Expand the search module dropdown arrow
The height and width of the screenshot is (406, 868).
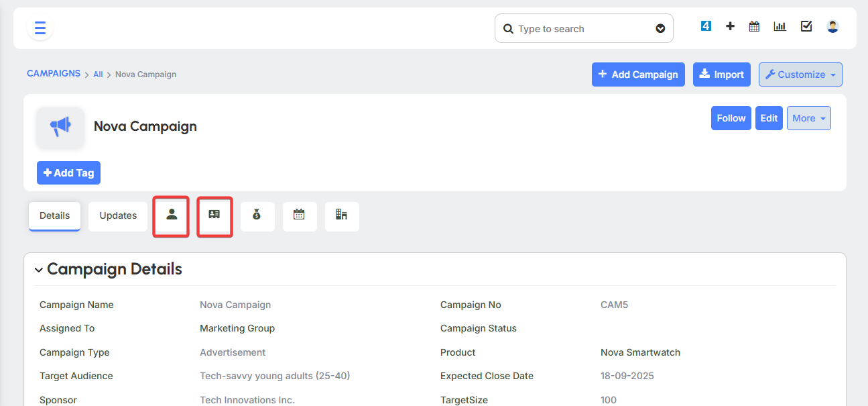click(660, 29)
